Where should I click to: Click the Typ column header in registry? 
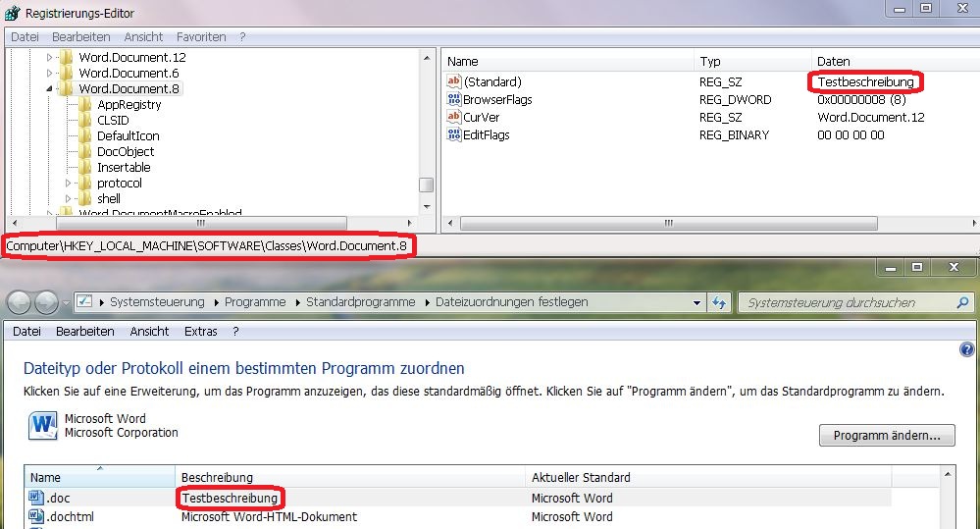click(x=752, y=61)
